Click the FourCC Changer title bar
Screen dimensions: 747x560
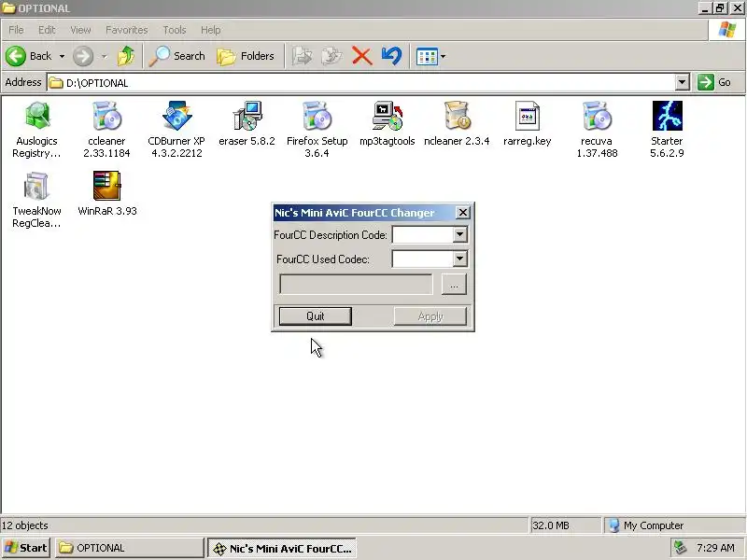tap(364, 213)
